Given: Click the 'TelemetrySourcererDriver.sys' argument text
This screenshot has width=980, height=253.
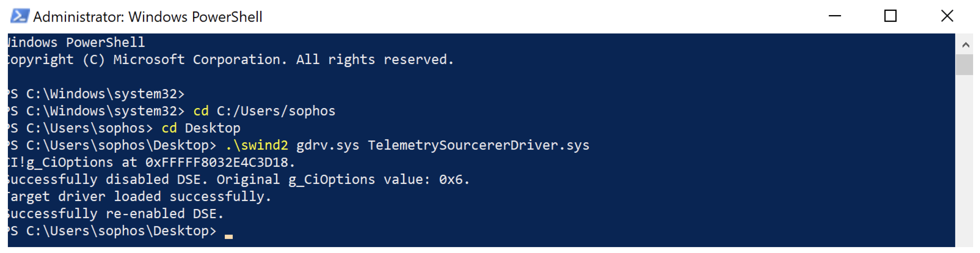Looking at the screenshot, I should click(478, 146).
